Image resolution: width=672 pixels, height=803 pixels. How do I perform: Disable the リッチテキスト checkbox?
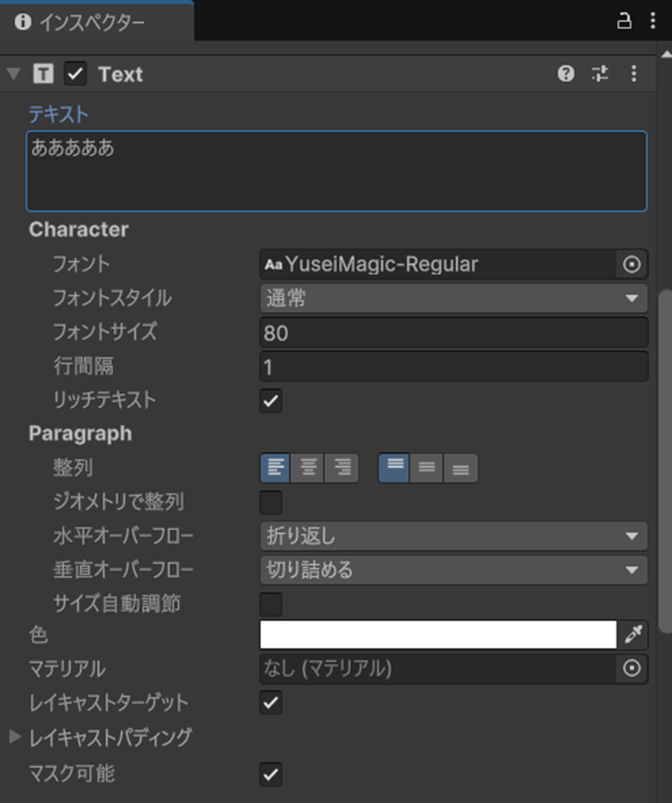click(270, 400)
